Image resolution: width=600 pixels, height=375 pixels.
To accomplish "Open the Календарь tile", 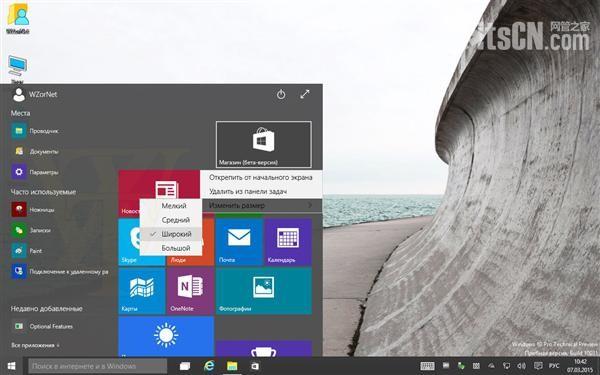I will (x=288, y=242).
